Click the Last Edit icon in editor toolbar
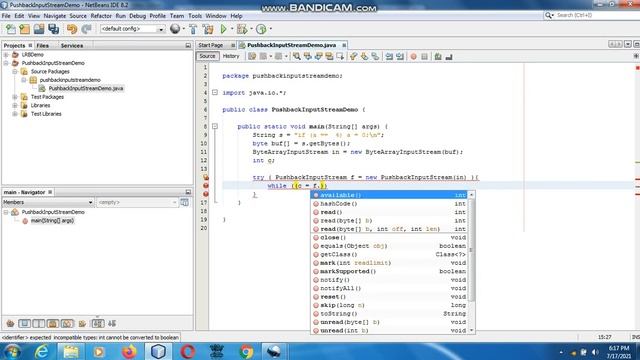Screen dimensions: 640x360 252,56
